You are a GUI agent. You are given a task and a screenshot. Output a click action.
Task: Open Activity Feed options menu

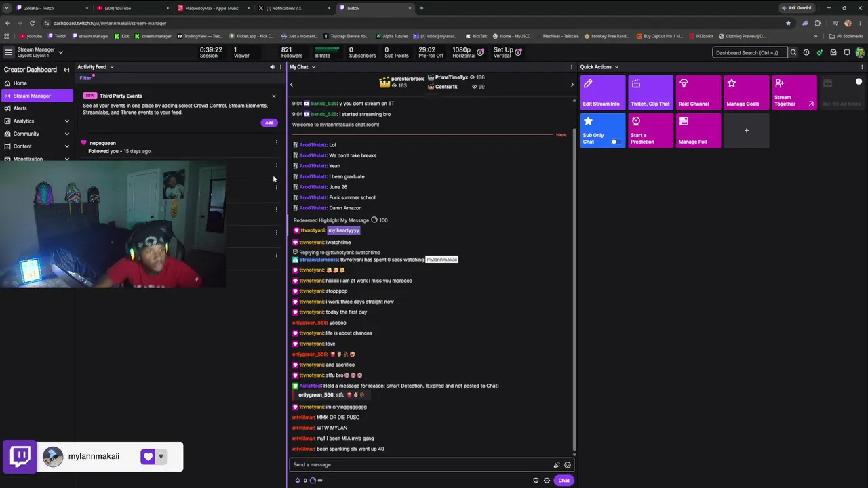(x=281, y=67)
